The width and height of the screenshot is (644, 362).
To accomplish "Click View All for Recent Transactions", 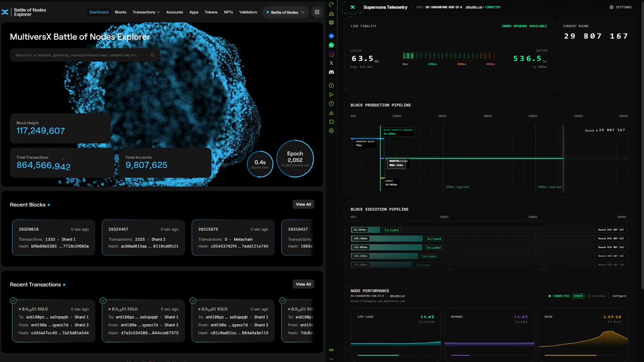I will tap(303, 284).
